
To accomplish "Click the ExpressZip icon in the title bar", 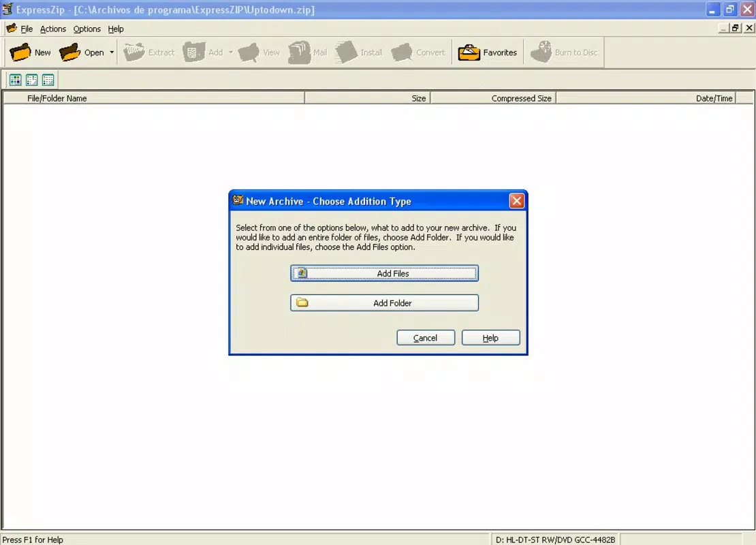I will (x=7, y=9).
